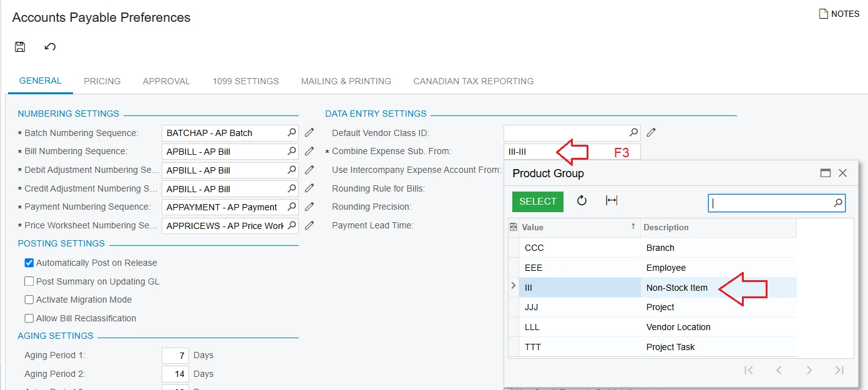868x390 pixels.
Task: Open lookup for Batch Numbering Sequence
Action: [291, 133]
